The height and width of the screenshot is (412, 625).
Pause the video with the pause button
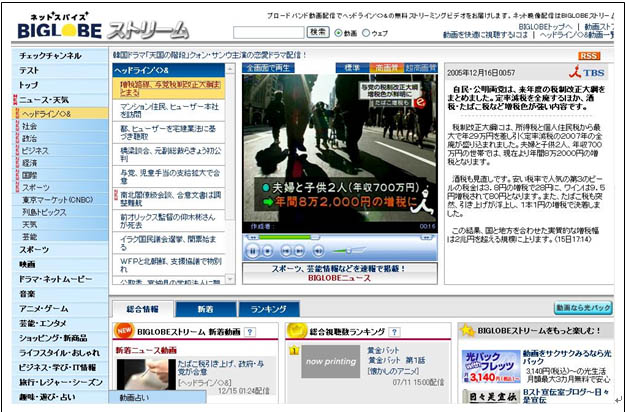(x=253, y=251)
